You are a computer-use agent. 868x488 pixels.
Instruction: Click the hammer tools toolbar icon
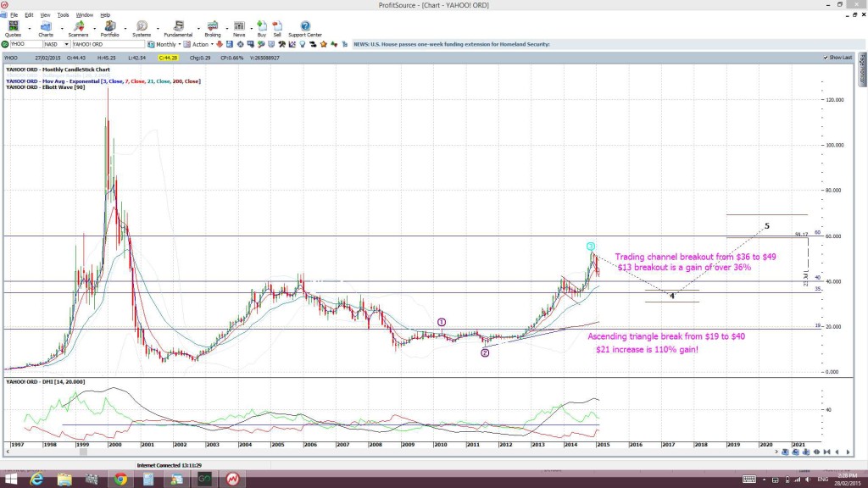point(281,44)
